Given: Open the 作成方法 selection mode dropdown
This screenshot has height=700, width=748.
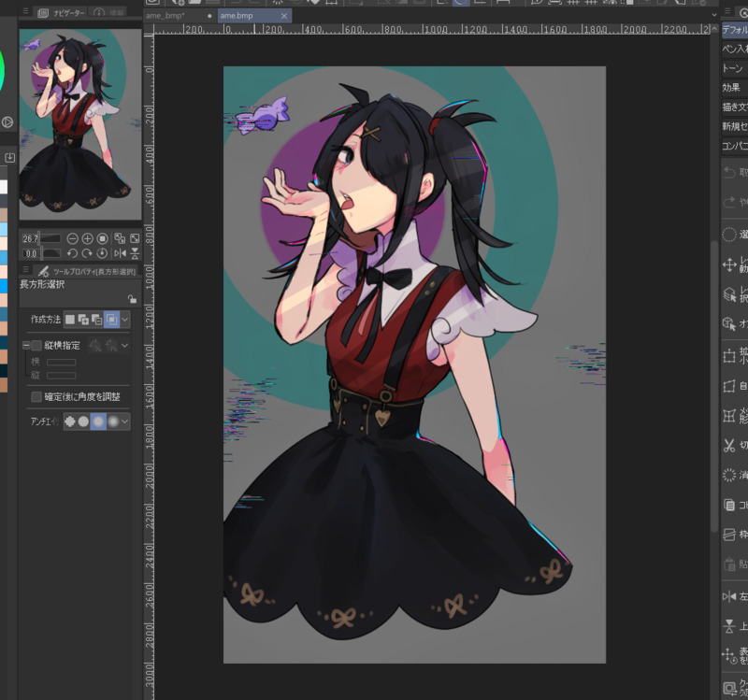Looking at the screenshot, I should (125, 320).
